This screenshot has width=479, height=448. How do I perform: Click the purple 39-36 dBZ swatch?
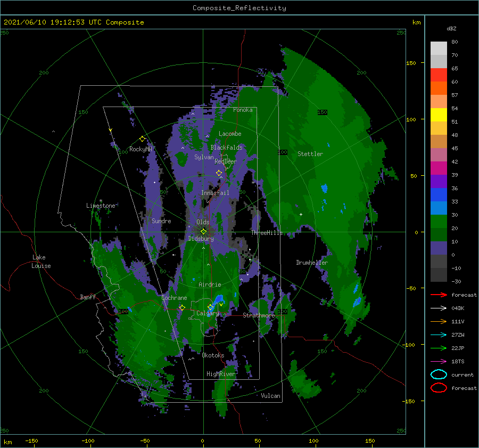pyautogui.click(x=439, y=182)
